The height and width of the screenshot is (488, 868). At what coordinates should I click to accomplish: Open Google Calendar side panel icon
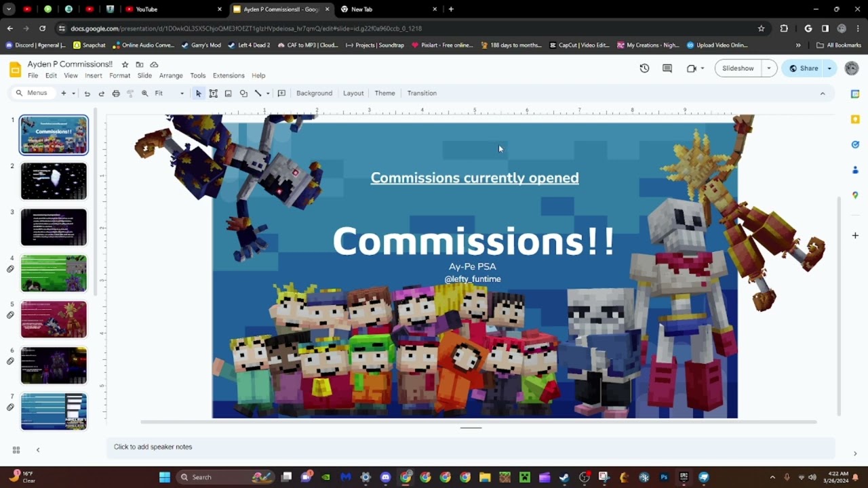(x=855, y=94)
